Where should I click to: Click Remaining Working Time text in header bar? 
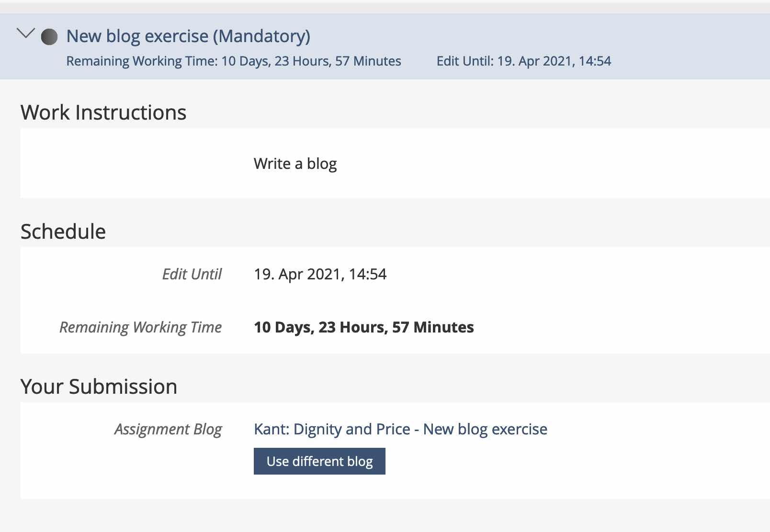click(x=234, y=61)
